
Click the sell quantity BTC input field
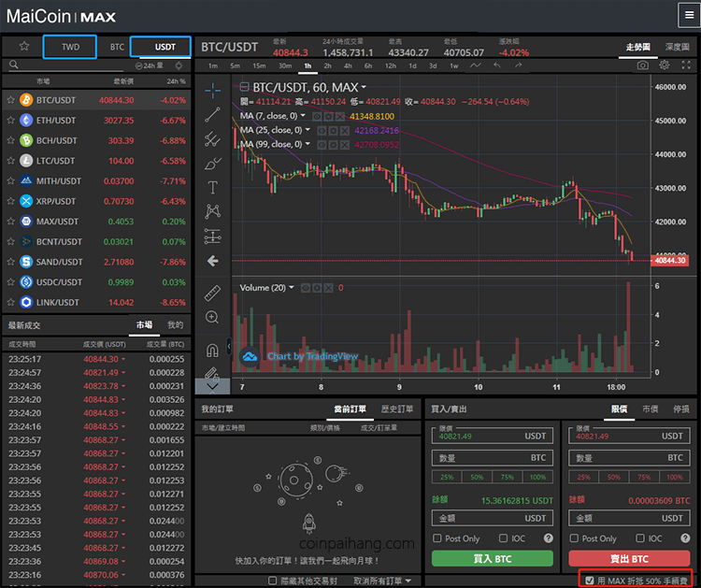pyautogui.click(x=629, y=457)
